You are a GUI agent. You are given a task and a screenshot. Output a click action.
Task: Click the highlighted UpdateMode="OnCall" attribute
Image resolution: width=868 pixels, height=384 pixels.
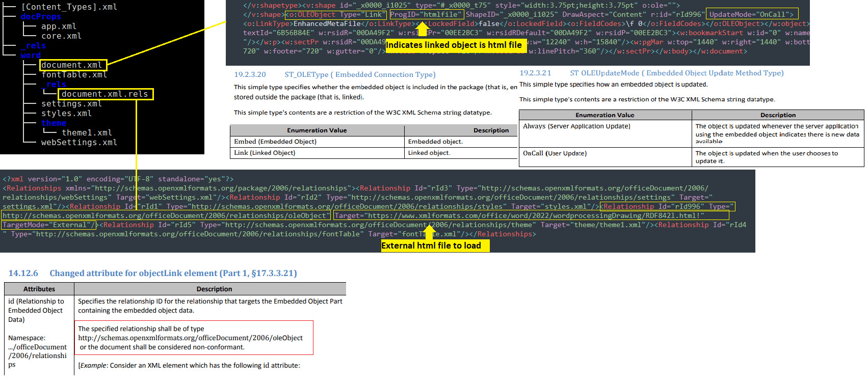(752, 15)
